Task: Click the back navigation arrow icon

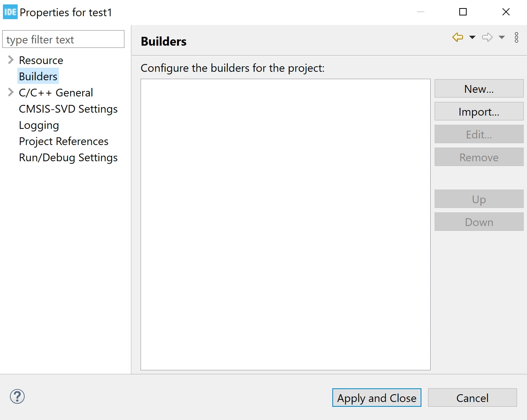Action: (x=457, y=37)
